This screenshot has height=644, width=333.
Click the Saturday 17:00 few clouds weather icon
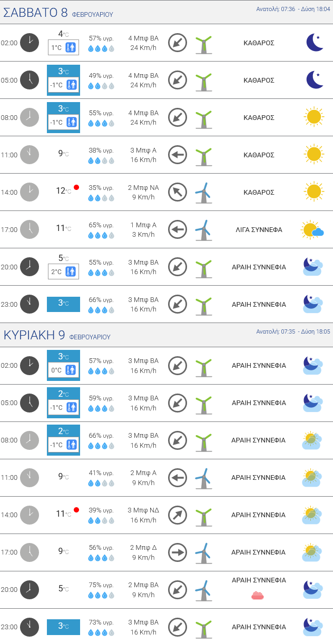pyautogui.click(x=312, y=229)
